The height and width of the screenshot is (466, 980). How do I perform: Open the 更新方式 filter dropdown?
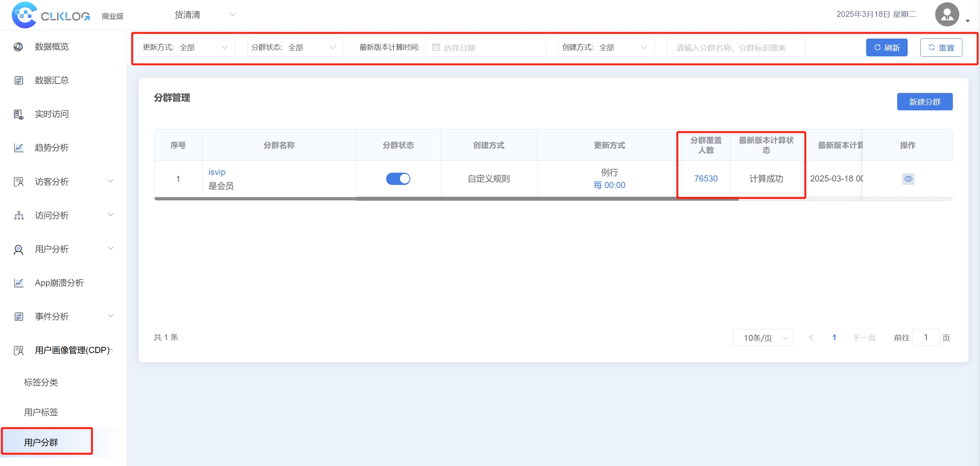pos(187,47)
